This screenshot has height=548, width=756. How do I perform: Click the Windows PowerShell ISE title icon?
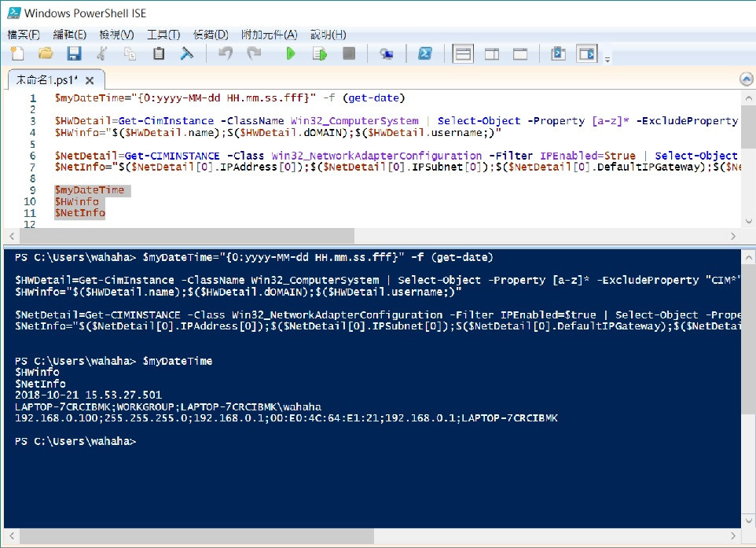coord(13,13)
